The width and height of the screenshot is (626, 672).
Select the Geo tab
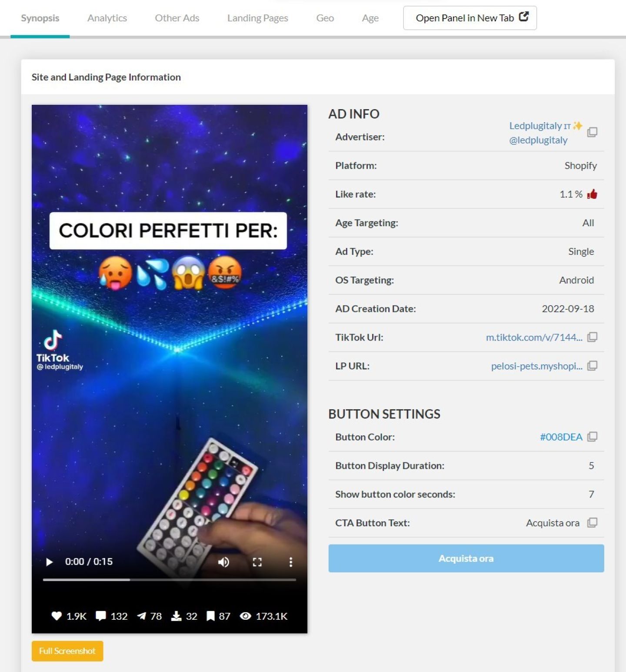325,18
